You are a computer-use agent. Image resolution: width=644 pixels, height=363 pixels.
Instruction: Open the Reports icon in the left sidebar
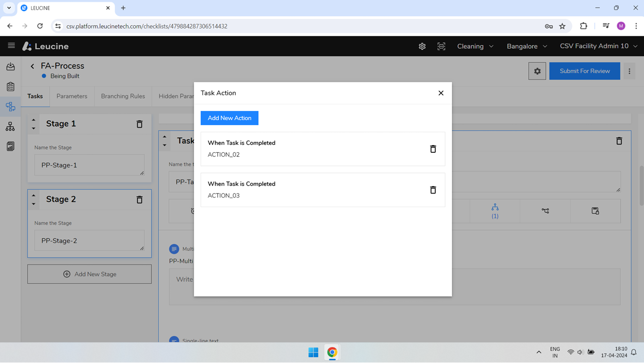click(10, 146)
